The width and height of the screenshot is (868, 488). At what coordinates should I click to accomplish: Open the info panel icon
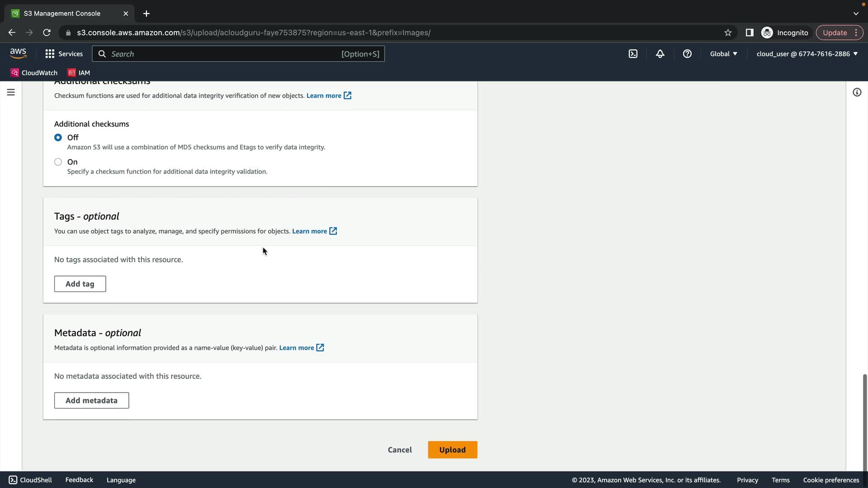[x=857, y=92]
